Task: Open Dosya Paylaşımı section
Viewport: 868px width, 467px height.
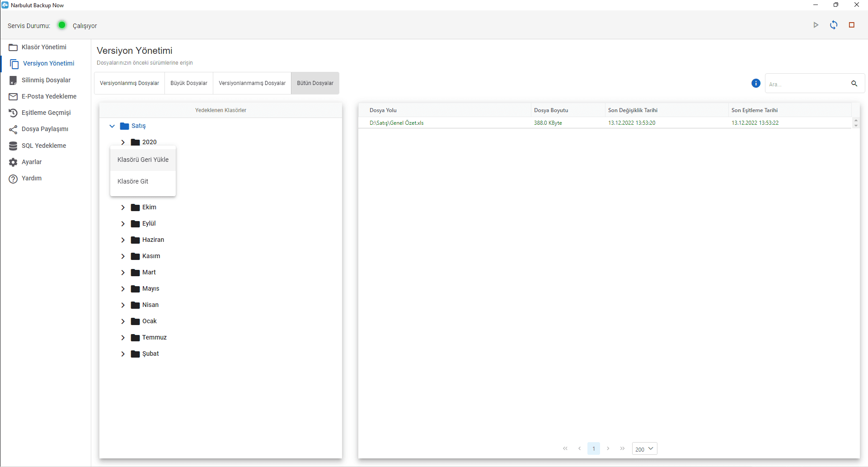Action: (45, 129)
